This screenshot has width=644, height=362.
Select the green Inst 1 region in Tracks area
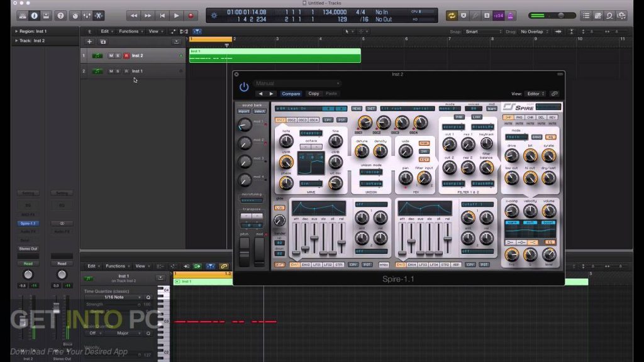[x=275, y=55]
